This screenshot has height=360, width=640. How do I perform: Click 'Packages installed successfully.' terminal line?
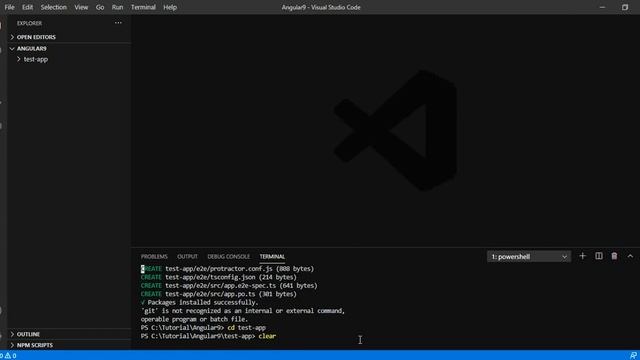200,302
